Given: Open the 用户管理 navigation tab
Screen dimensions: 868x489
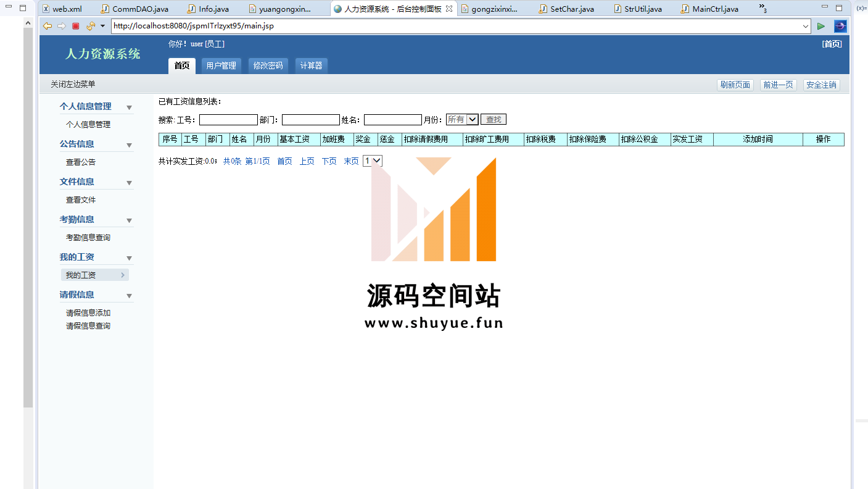Looking at the screenshot, I should point(221,65).
